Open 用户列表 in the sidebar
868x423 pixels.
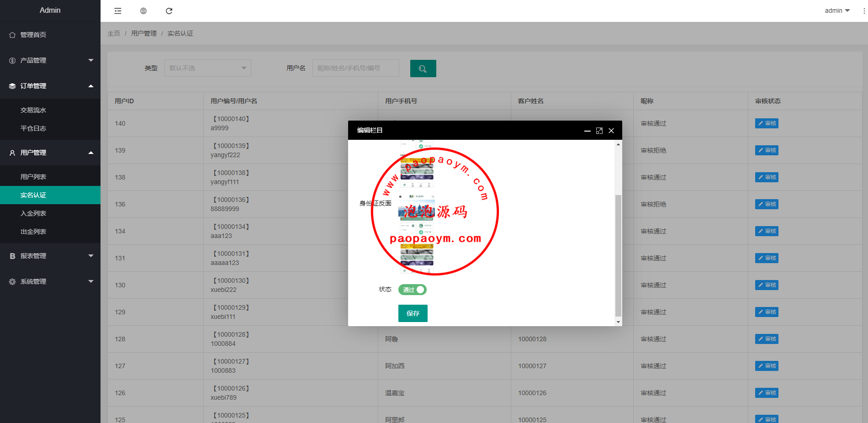pyautogui.click(x=33, y=177)
